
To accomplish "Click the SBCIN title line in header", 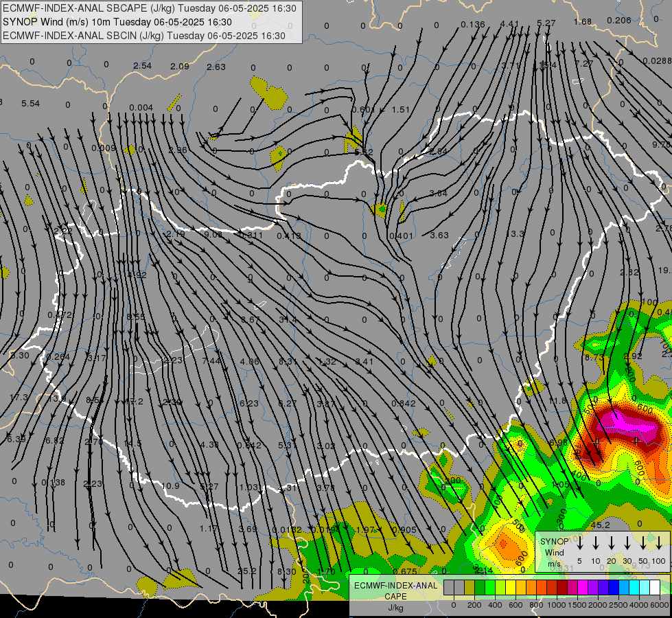I will (x=144, y=36).
